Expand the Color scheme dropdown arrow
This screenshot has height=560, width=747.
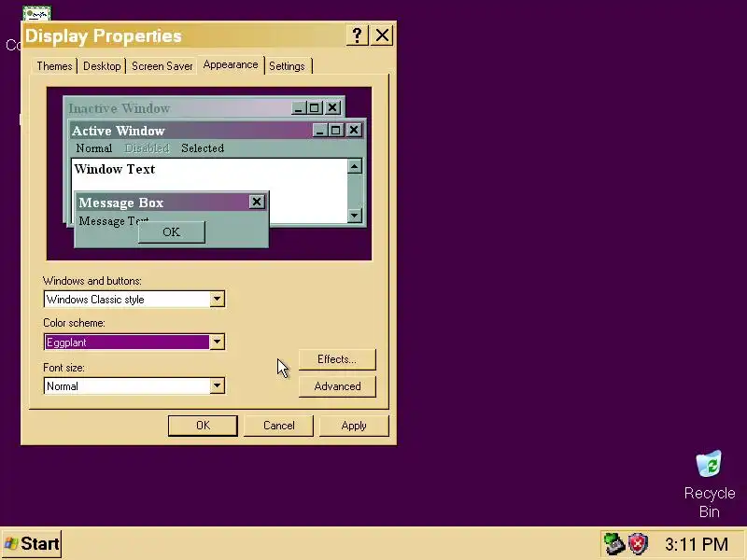(x=218, y=342)
